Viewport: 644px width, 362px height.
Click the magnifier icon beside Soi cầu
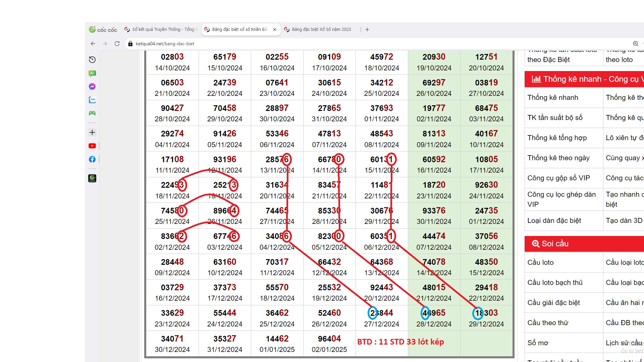pos(536,244)
